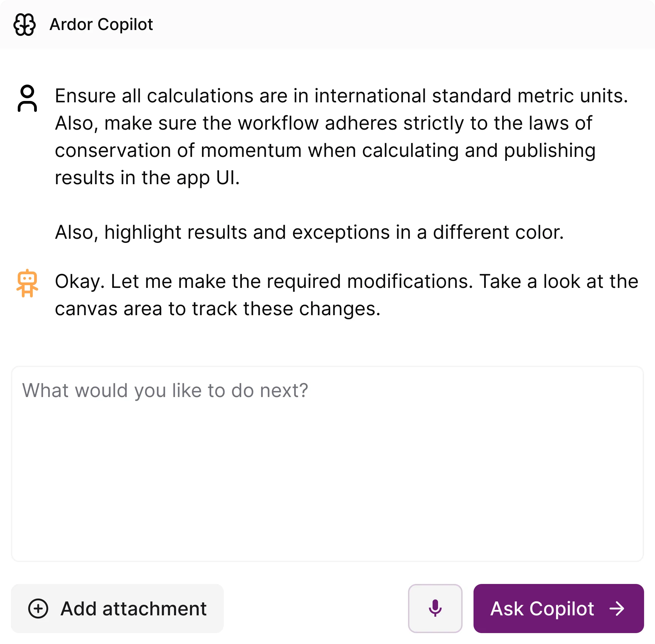Submit with the Ask Copilot label

(542, 608)
